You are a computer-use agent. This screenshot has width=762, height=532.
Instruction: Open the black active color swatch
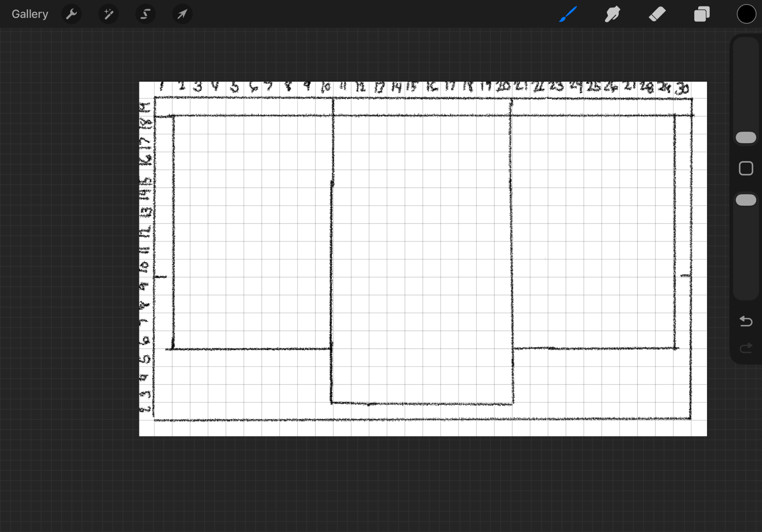[746, 14]
